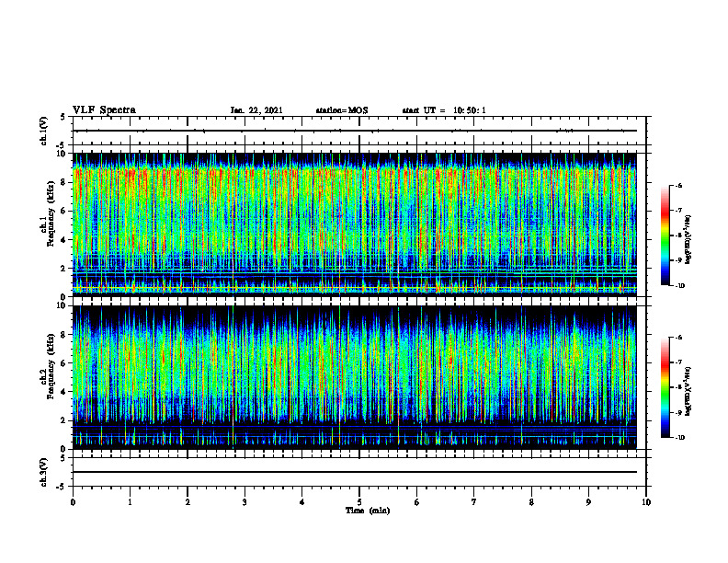Click the ch.1 voltage waveform trace

[x=355, y=131]
